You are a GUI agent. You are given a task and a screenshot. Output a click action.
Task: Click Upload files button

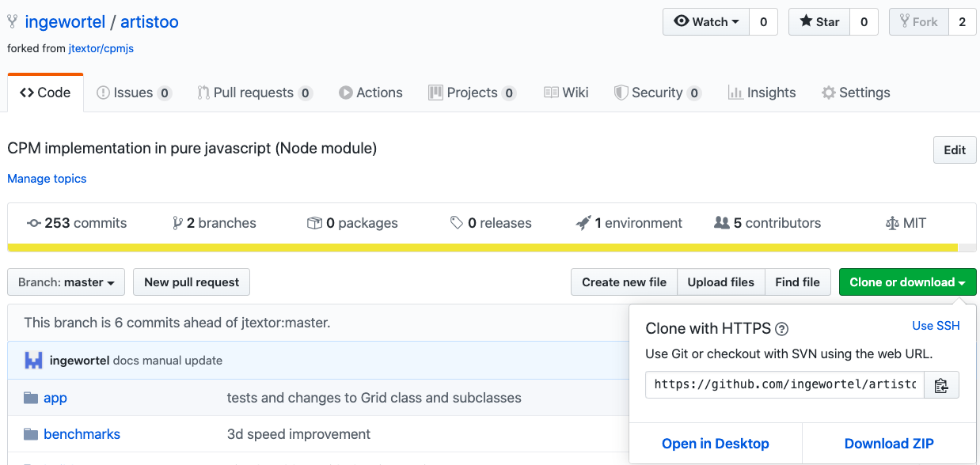(721, 282)
